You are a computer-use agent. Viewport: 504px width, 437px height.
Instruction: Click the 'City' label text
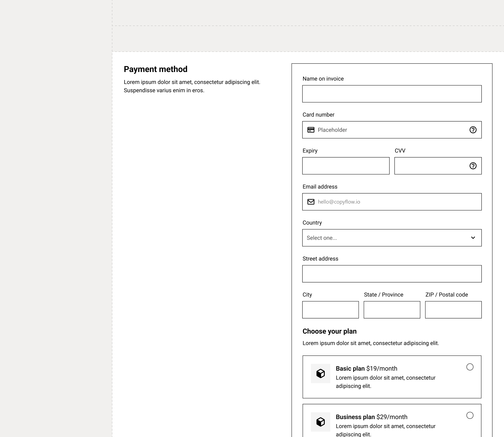point(307,295)
